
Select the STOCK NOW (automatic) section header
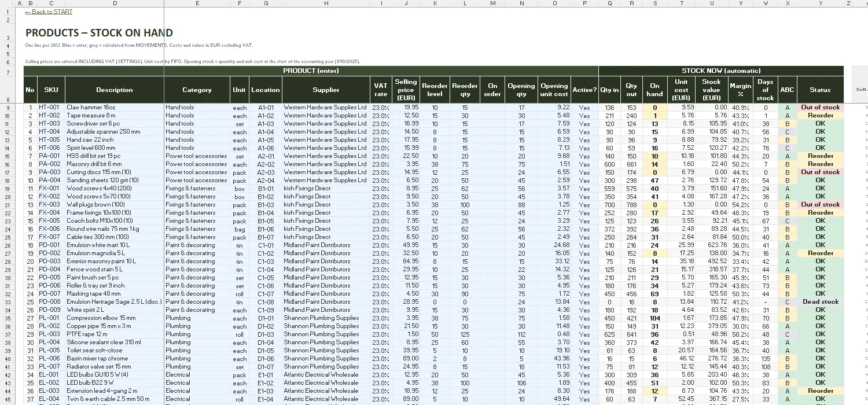(x=721, y=71)
